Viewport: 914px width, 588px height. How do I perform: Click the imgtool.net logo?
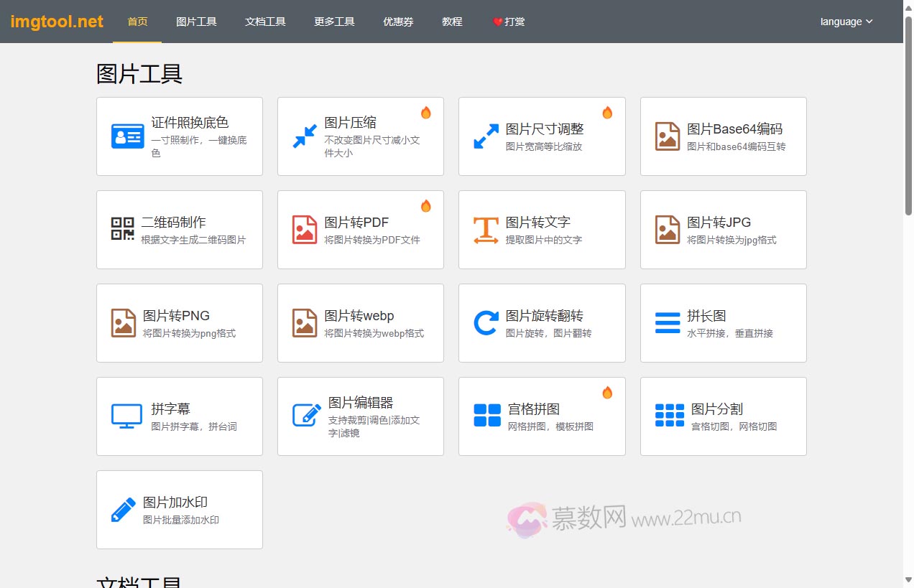(x=55, y=21)
